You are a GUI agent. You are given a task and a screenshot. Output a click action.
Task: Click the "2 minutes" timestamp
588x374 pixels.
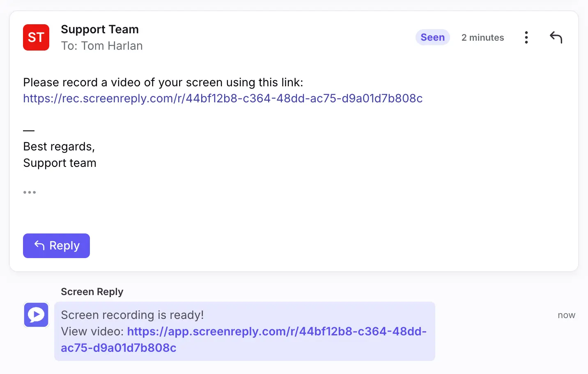482,37
